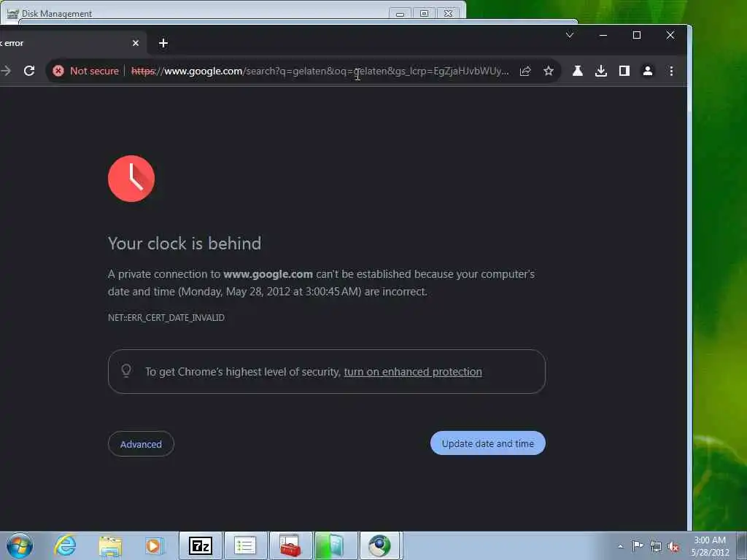
Task: Click the Your clock is behind heading
Action: tap(185, 244)
